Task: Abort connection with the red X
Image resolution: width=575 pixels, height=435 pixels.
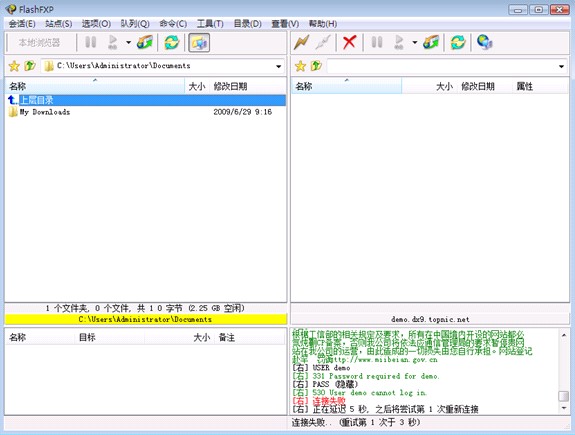Action: pos(349,42)
